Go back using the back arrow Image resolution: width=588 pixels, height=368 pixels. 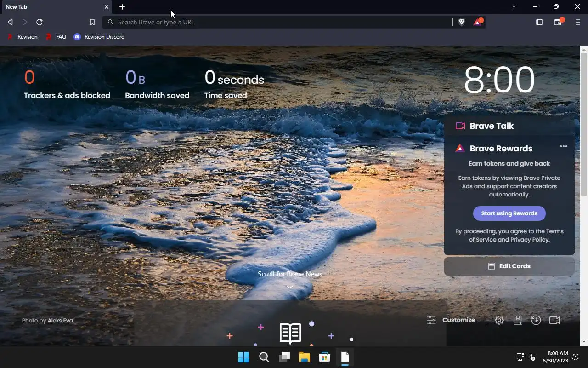point(10,22)
